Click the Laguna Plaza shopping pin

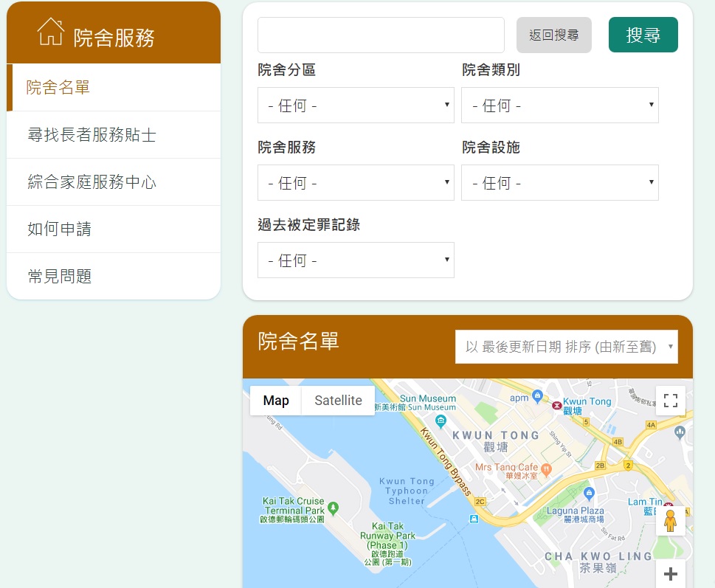(x=589, y=493)
